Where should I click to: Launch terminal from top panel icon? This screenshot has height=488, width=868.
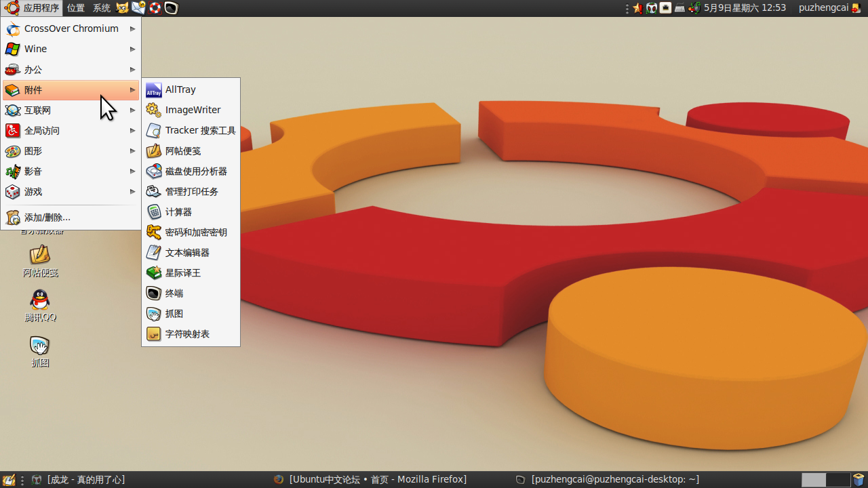171,8
